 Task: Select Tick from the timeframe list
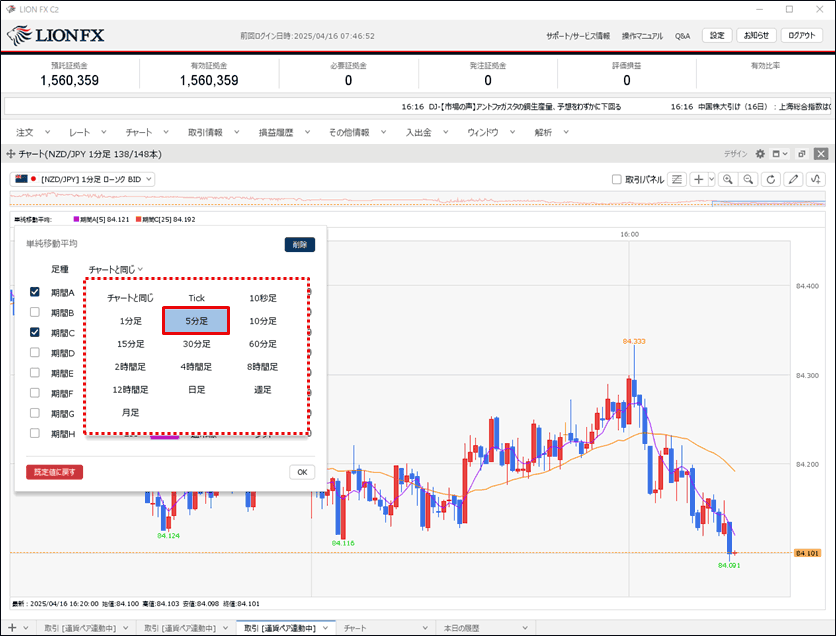[x=196, y=298]
